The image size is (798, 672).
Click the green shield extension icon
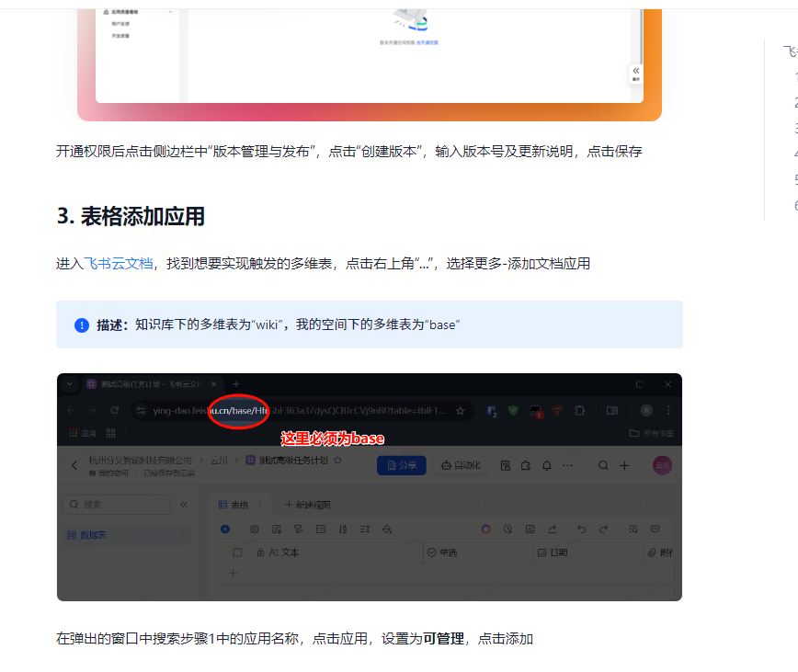click(513, 411)
